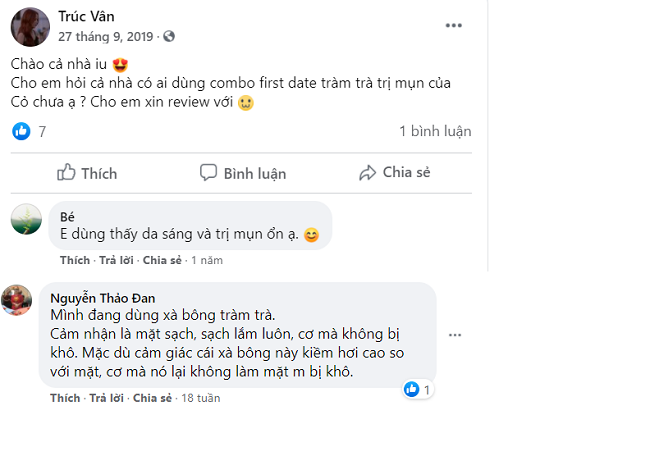Click the 18 tuần comment timestamp
The width and height of the screenshot is (650, 456).
click(x=201, y=398)
